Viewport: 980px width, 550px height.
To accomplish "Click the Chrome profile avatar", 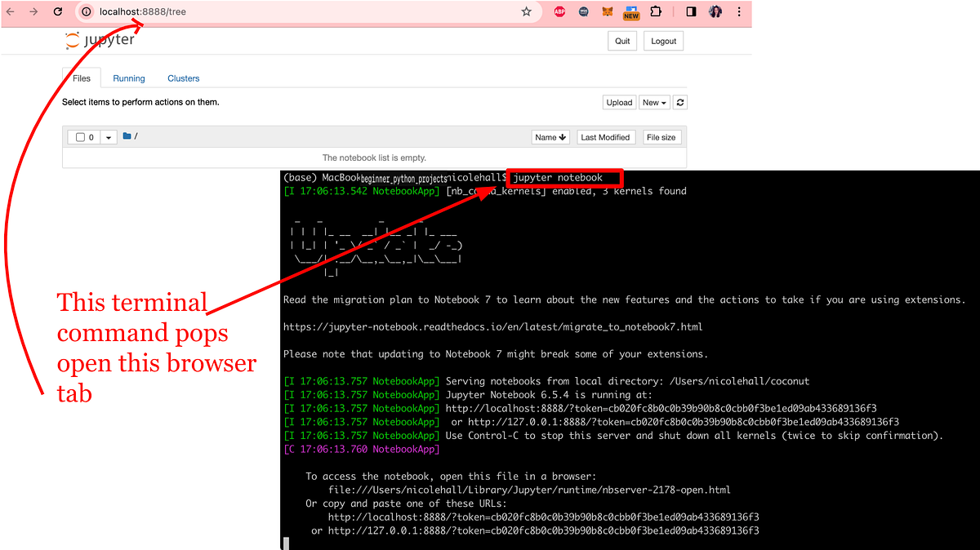I will point(715,11).
